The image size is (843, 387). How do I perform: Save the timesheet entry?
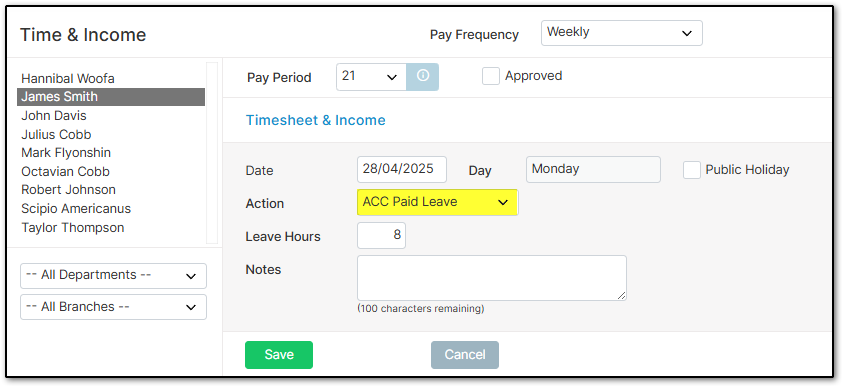pyautogui.click(x=278, y=355)
